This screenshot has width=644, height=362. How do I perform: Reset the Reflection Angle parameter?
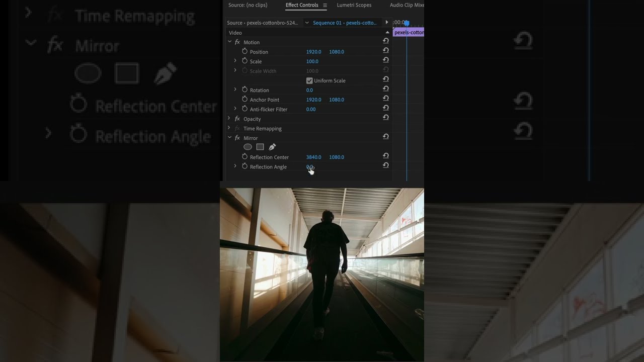pos(386,165)
